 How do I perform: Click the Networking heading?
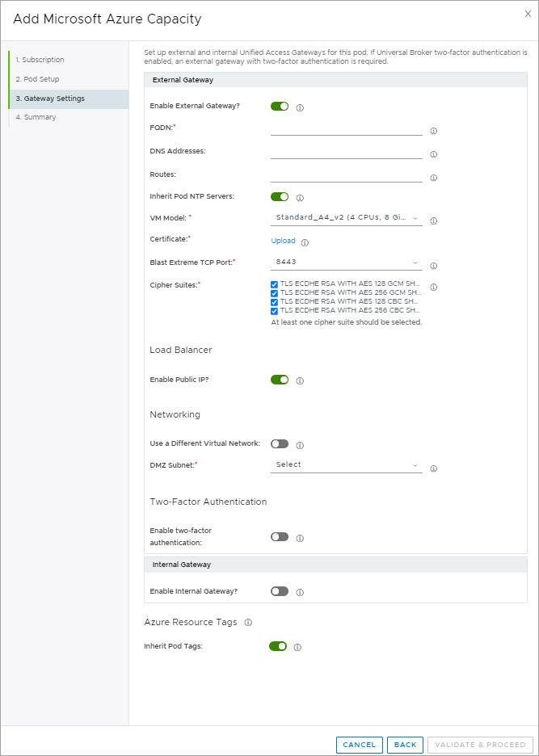(x=175, y=414)
